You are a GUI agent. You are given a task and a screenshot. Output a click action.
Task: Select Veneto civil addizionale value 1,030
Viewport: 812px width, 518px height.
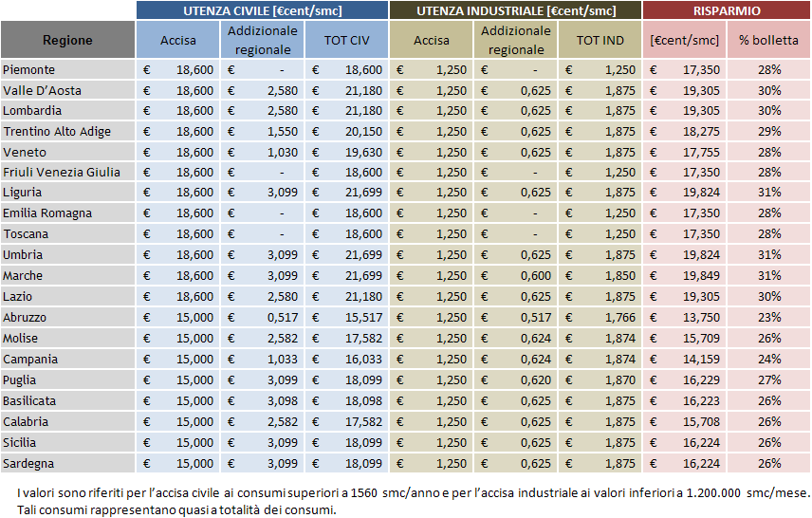pos(283,152)
